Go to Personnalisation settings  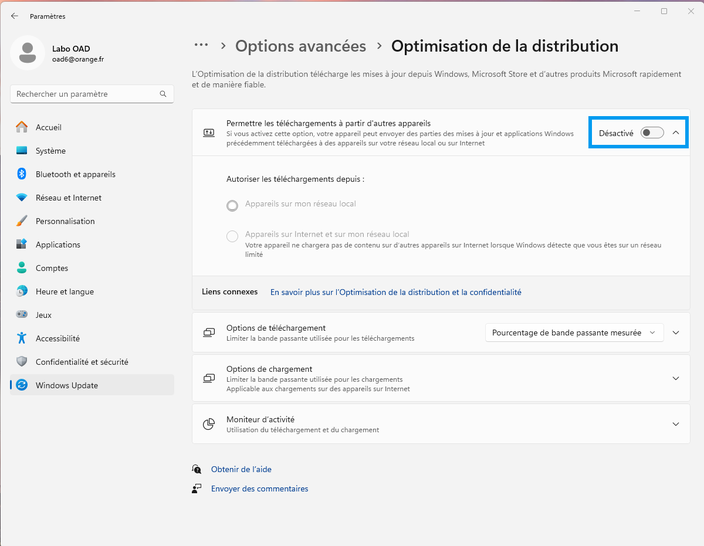pos(64,221)
